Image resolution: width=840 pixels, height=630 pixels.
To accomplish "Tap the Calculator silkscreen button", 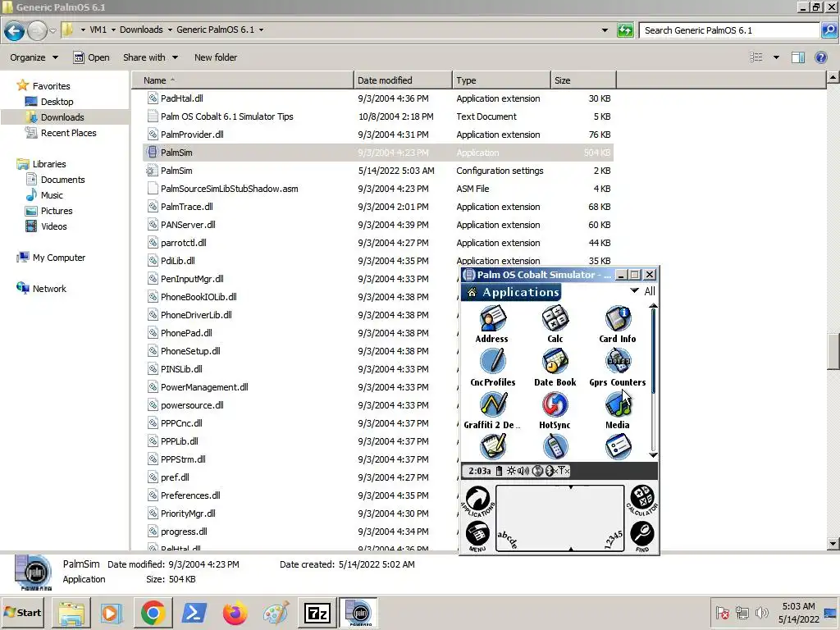I will tap(641, 500).
